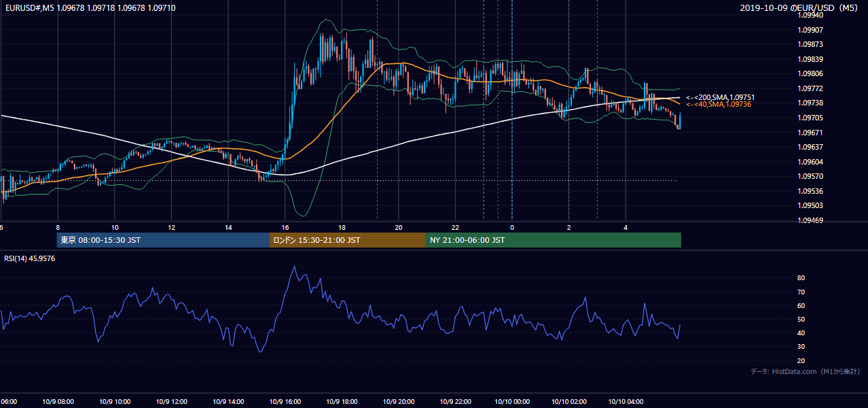Screen dimensions: 868x408
Task: Select the Tokyo 08:00-15:30 JST session bar
Action: [x=164, y=240]
